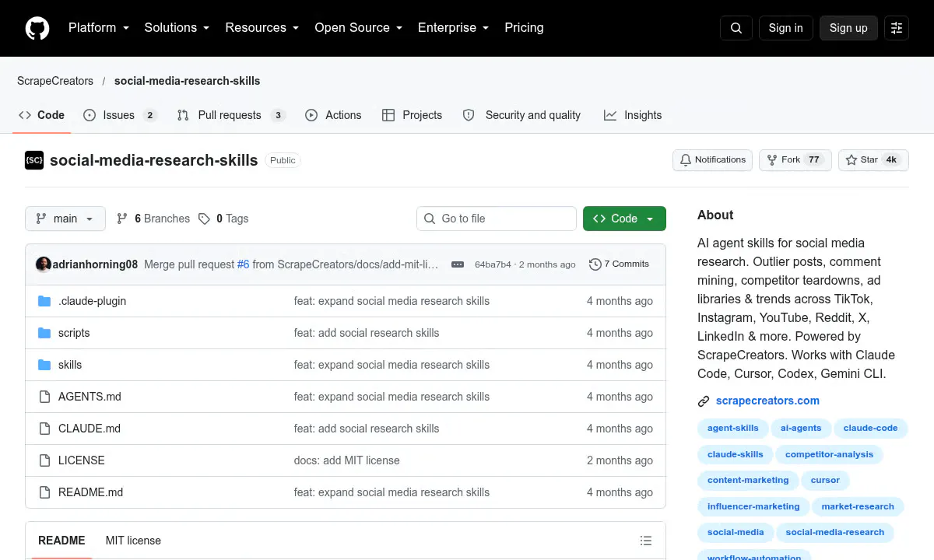Screen dimensions: 934x560
Task: Open the Platform dropdown menu
Action: point(100,28)
